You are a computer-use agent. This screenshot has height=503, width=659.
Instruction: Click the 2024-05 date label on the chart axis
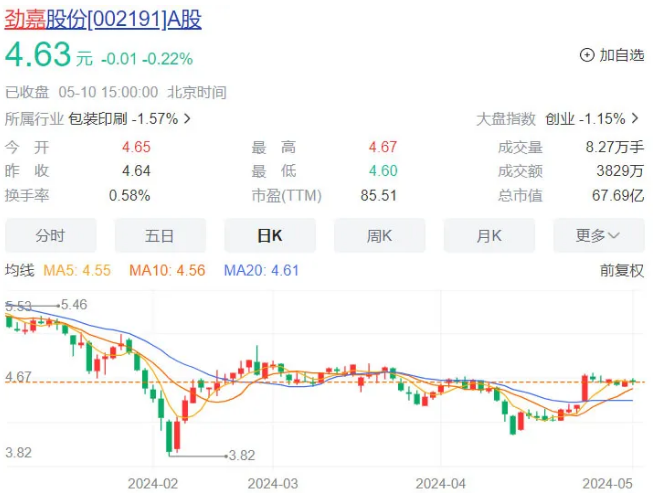[608, 484]
